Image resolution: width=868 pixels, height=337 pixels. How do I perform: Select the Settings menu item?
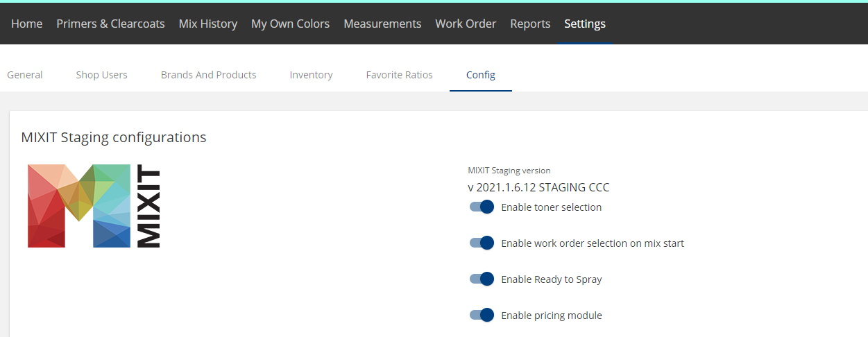point(585,24)
